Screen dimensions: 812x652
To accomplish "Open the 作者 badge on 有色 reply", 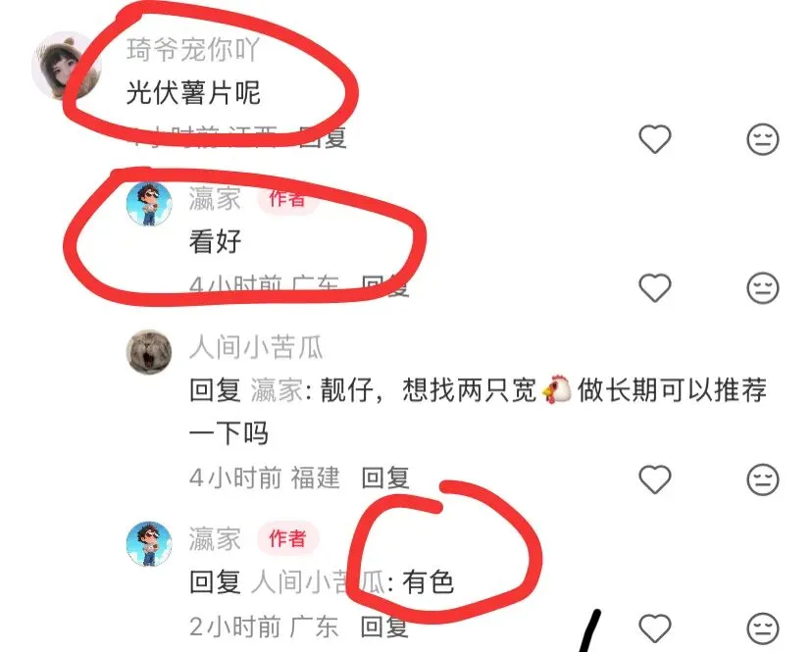I will coord(287,538).
